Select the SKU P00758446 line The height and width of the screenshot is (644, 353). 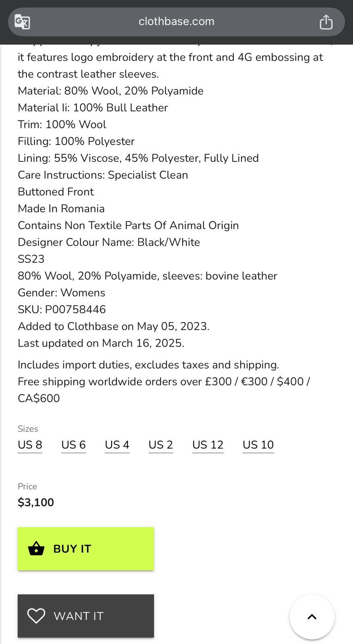coord(62,310)
